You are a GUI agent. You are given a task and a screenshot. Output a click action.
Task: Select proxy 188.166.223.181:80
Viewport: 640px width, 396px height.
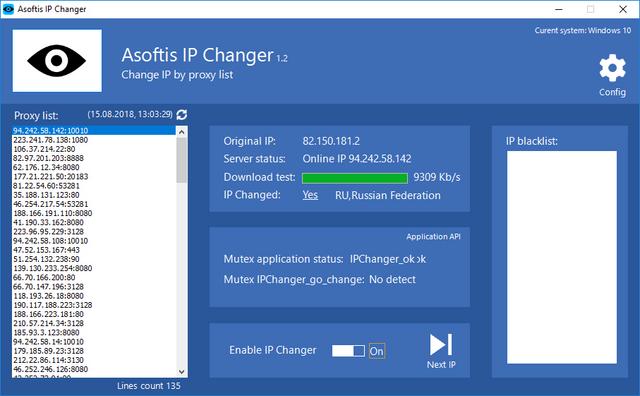(x=94, y=314)
